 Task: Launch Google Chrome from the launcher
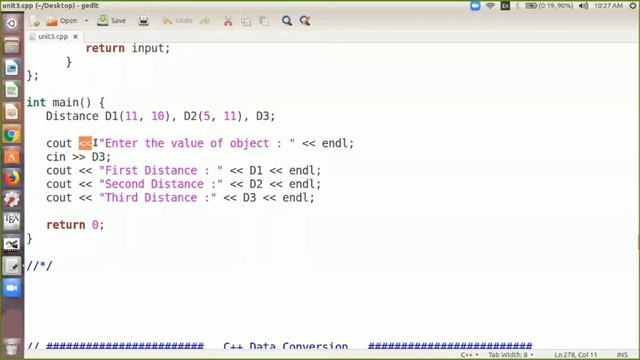click(11, 134)
